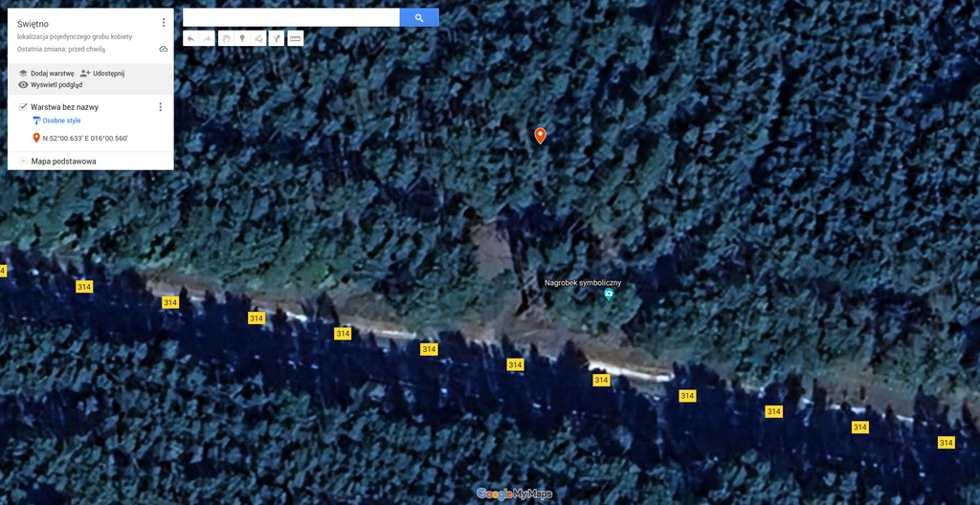Viewport: 980px width, 505px height.
Task: Choose the add marker tool
Action: click(242, 39)
